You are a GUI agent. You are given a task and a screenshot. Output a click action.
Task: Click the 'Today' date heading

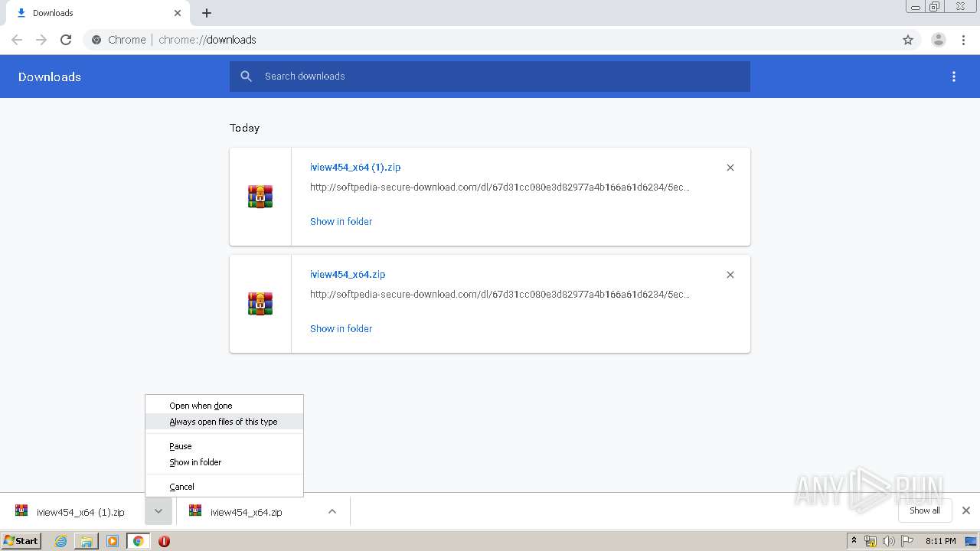click(x=245, y=129)
